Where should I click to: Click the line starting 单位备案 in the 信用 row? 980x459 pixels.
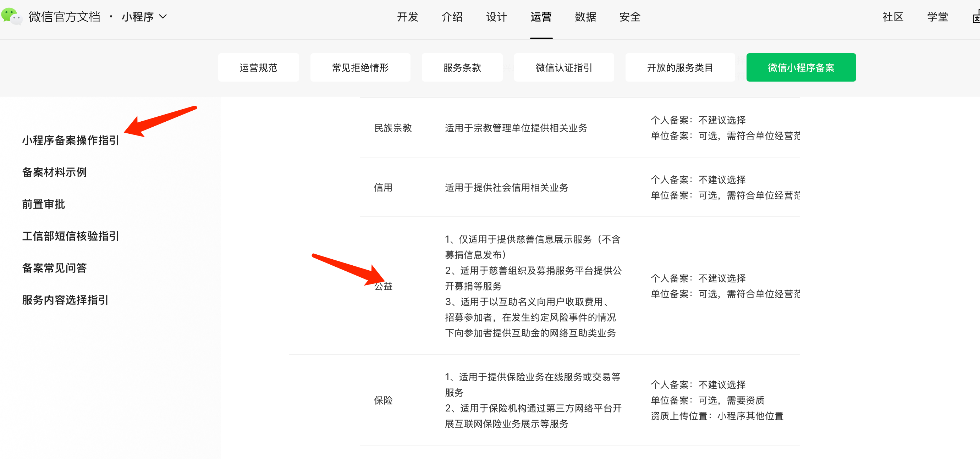pyautogui.click(x=725, y=195)
